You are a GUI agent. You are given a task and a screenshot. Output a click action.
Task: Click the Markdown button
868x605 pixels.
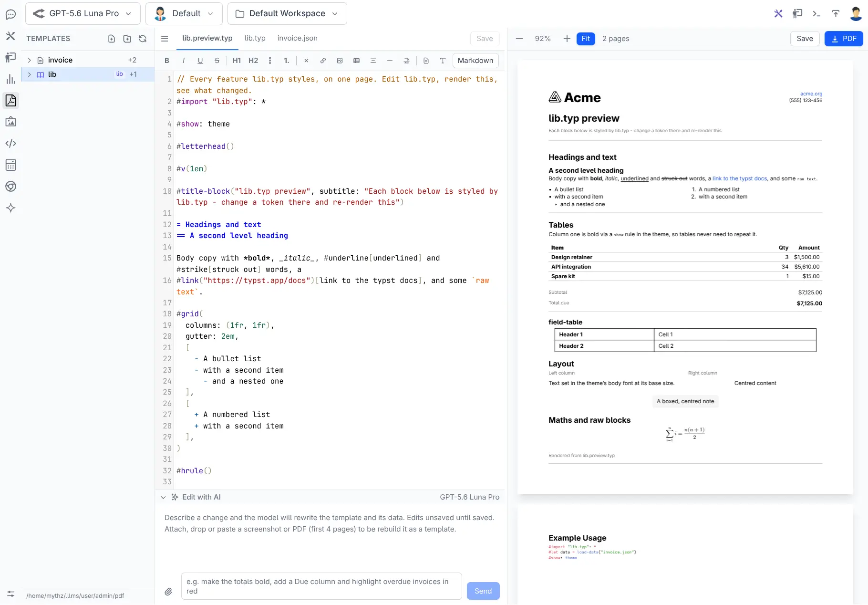475,61
